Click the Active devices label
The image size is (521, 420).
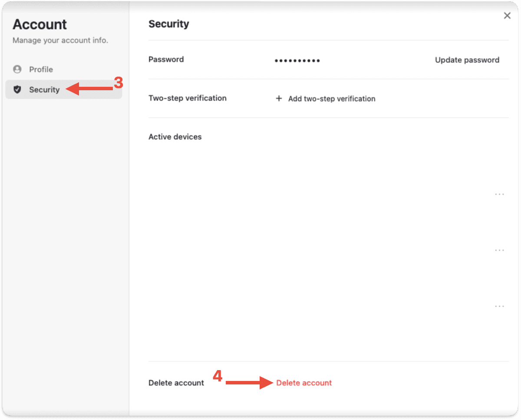coord(175,137)
